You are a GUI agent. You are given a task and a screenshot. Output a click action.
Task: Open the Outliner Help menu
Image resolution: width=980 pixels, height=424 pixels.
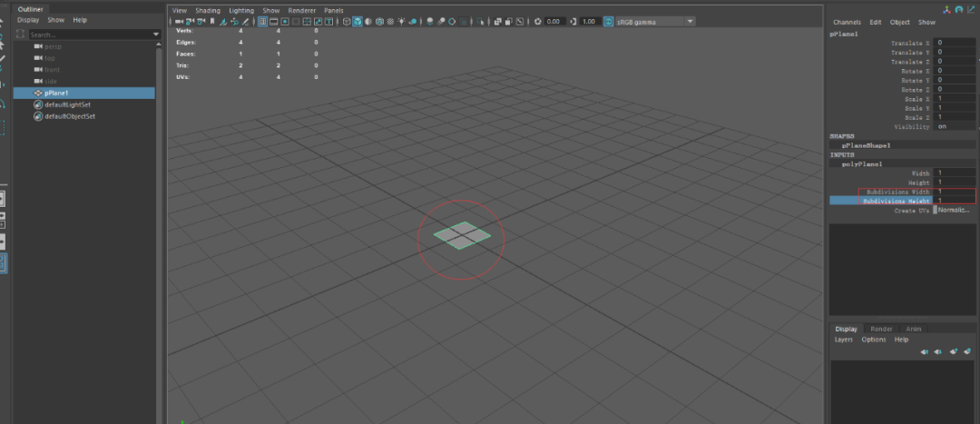pos(80,20)
